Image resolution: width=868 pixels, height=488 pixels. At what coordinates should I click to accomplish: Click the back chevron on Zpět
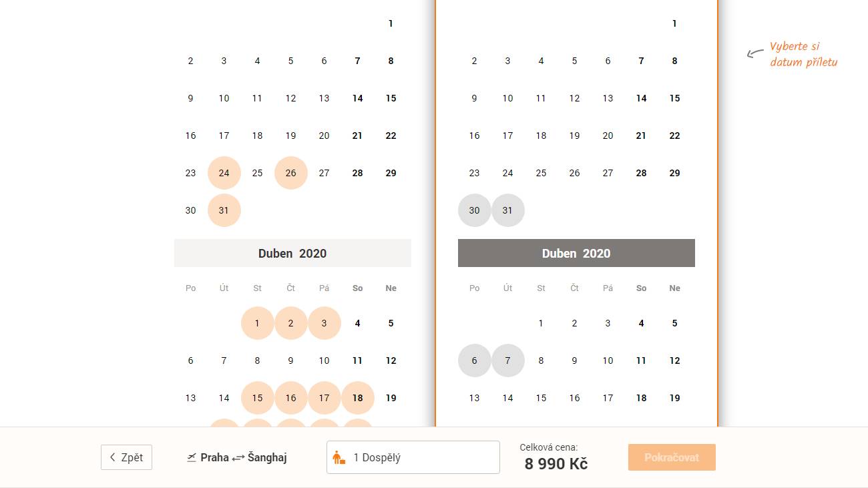[x=113, y=458]
